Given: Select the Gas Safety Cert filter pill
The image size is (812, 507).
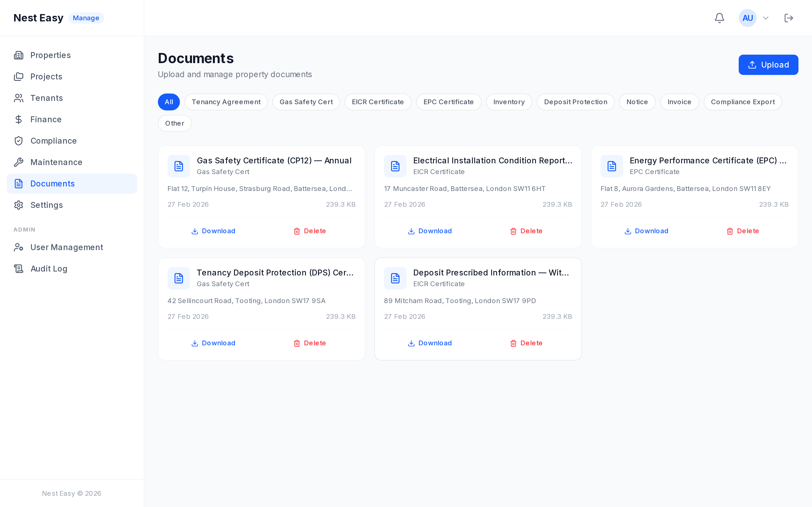Looking at the screenshot, I should coord(306,102).
